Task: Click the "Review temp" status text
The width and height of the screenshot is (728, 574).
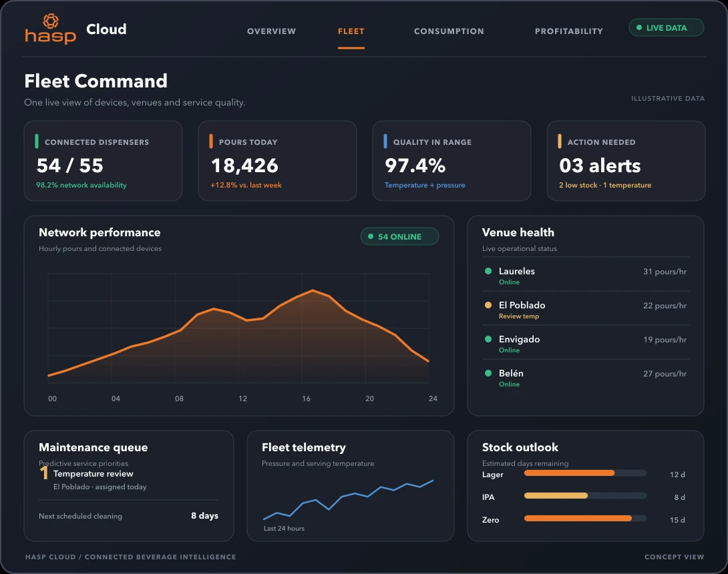Action: (x=518, y=316)
